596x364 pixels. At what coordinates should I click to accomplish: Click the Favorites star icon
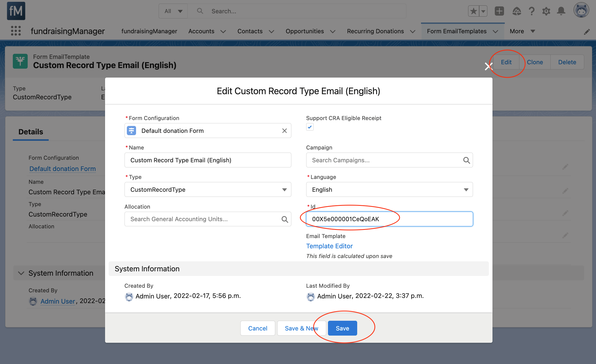[474, 11]
